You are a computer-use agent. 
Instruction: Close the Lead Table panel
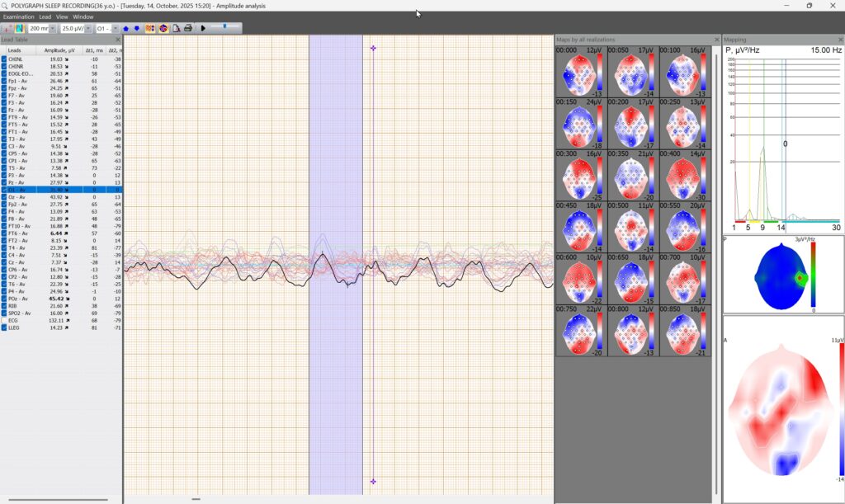pos(117,40)
